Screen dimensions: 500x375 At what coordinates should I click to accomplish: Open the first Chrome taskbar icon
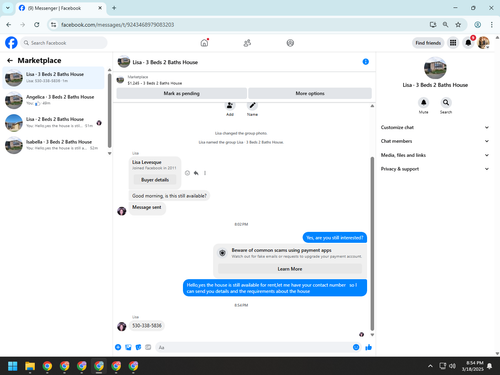click(47, 366)
